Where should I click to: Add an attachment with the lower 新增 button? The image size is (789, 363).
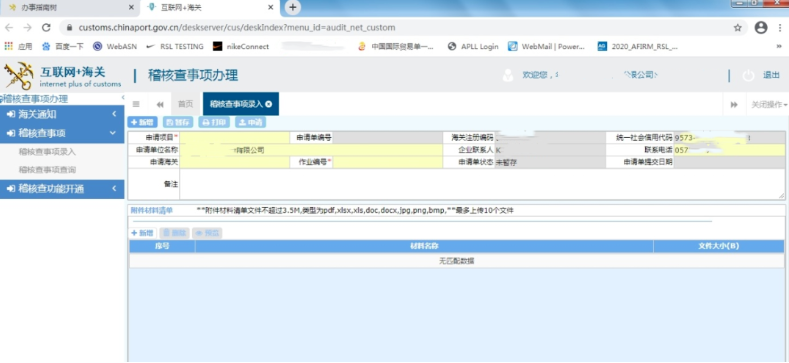[142, 233]
